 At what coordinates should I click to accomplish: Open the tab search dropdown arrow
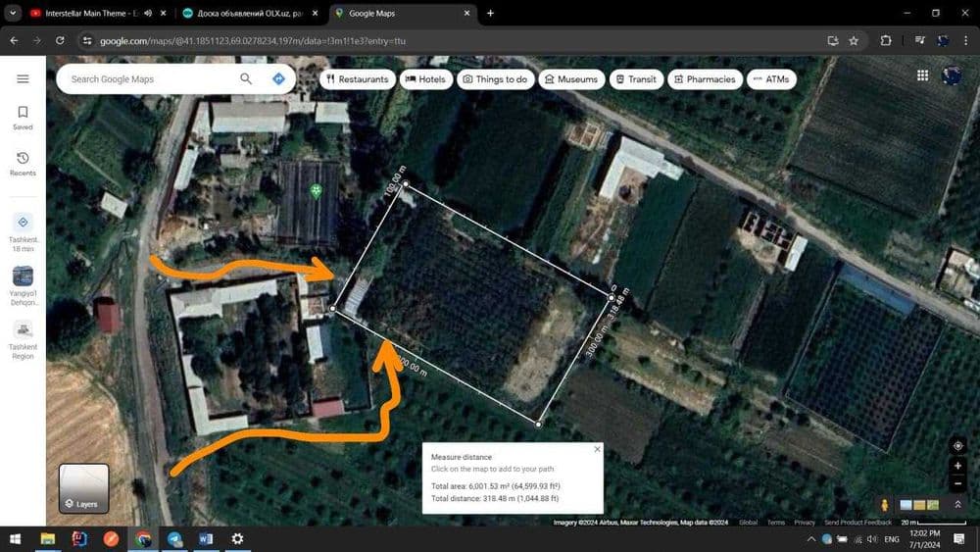(x=13, y=13)
